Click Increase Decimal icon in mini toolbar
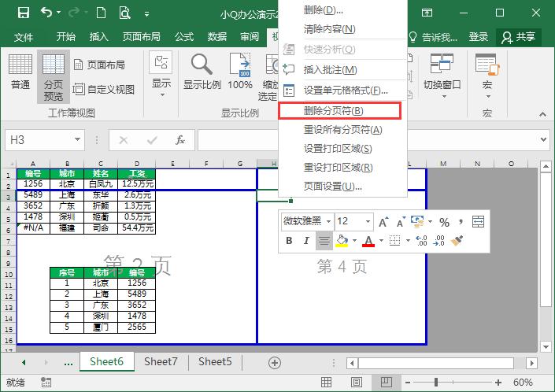 pyautogui.click(x=421, y=241)
